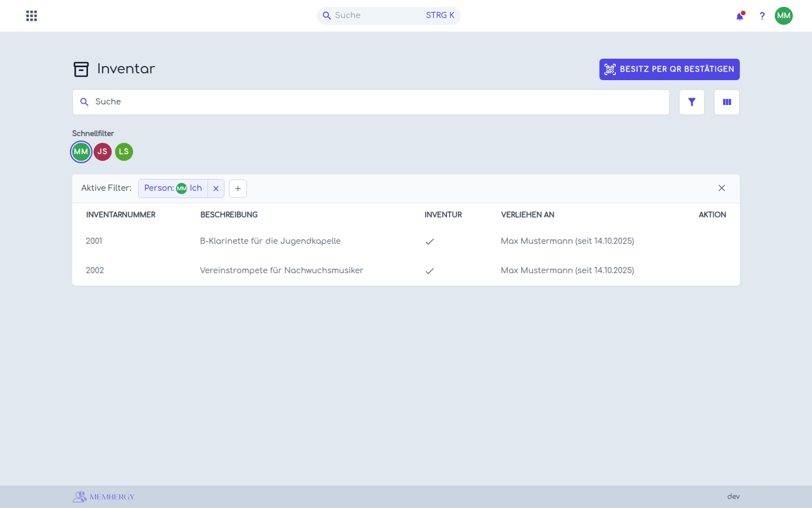Screen dimensions: 812x508
Task: Add a new filter with plus button
Action: (x=238, y=189)
